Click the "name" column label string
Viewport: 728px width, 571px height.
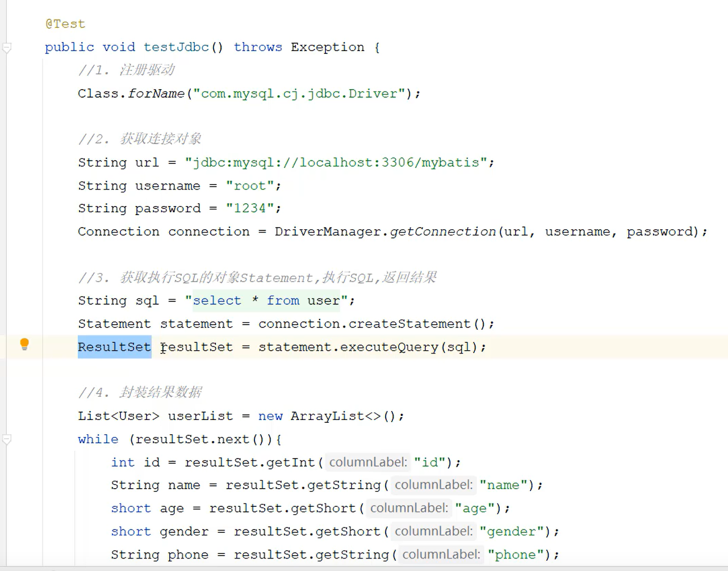pyautogui.click(x=504, y=485)
